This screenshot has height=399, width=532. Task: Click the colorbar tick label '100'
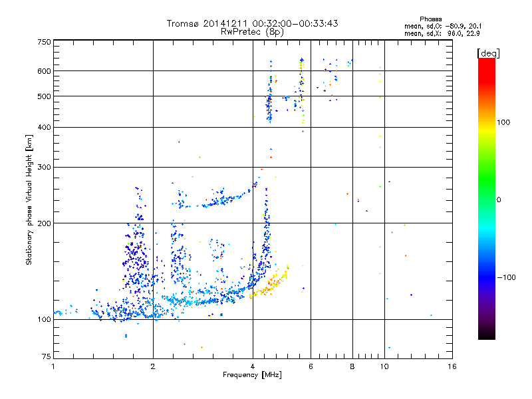coord(503,122)
